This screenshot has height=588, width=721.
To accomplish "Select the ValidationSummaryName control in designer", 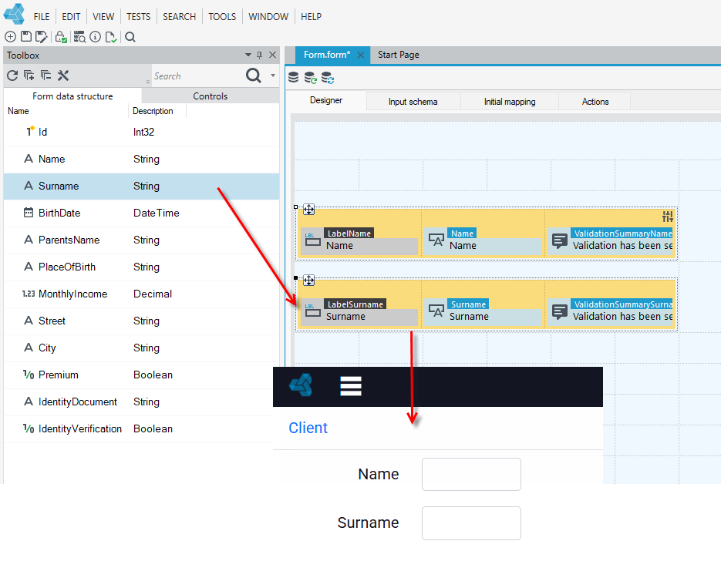I will (612, 240).
